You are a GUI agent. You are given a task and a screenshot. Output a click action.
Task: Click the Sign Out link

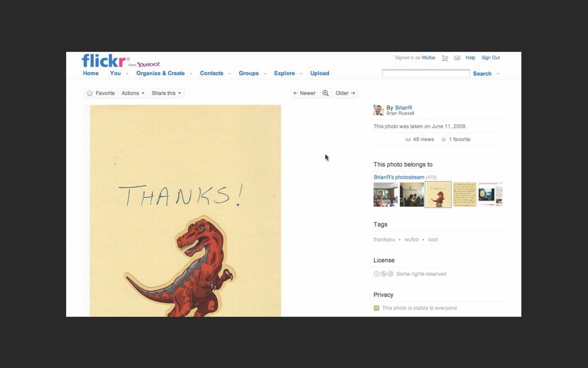coord(490,57)
